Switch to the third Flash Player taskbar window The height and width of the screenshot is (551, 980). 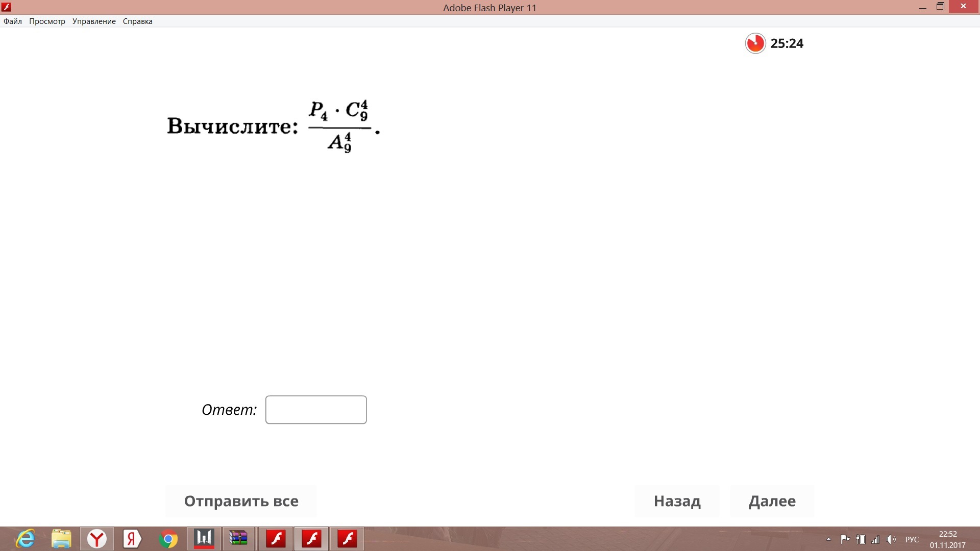point(347,539)
